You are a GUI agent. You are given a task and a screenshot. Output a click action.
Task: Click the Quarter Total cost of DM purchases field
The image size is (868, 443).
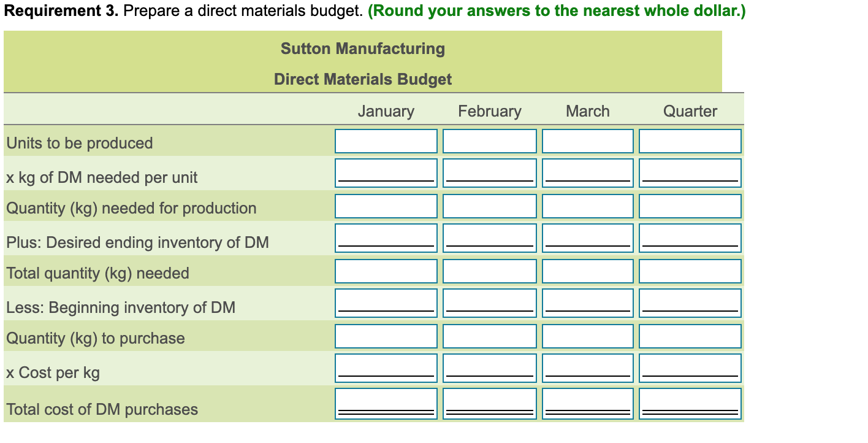pos(690,402)
